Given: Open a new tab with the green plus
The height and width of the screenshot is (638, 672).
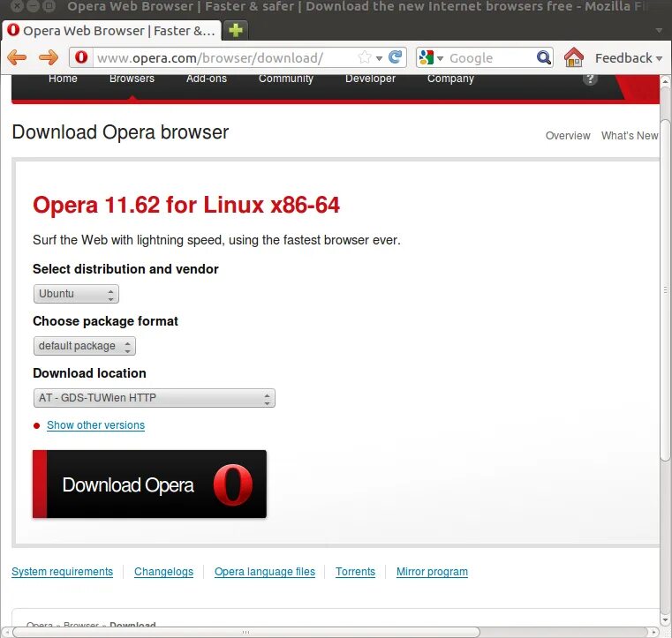Looking at the screenshot, I should click(235, 30).
